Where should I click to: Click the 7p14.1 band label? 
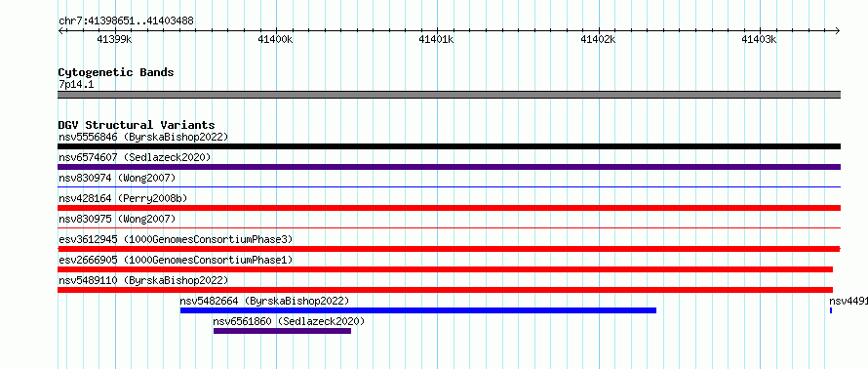pyautogui.click(x=76, y=85)
